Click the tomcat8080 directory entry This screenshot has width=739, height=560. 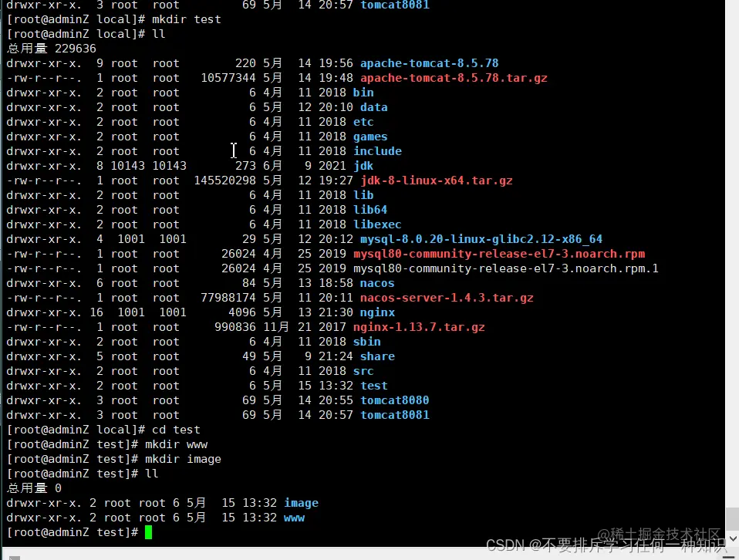pyautogui.click(x=394, y=400)
